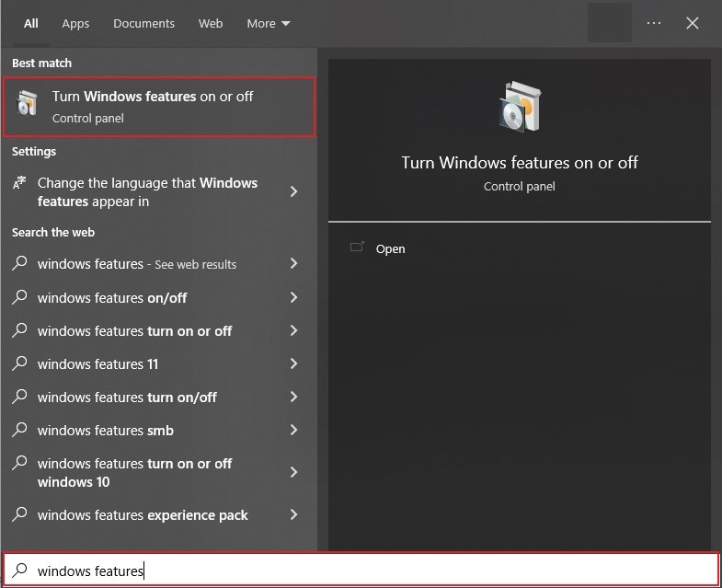Click search icon beside 'windows features smb'
The image size is (722, 588).
(19, 430)
